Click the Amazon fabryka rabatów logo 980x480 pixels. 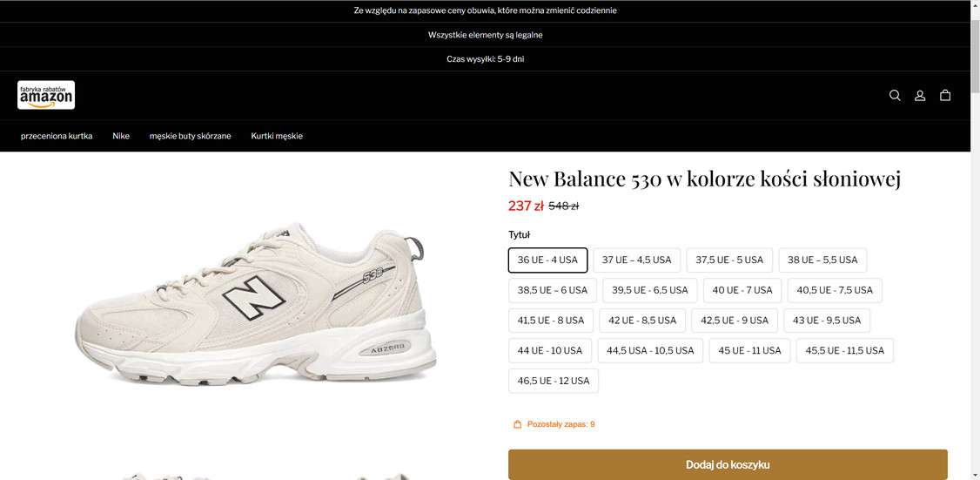click(x=46, y=95)
